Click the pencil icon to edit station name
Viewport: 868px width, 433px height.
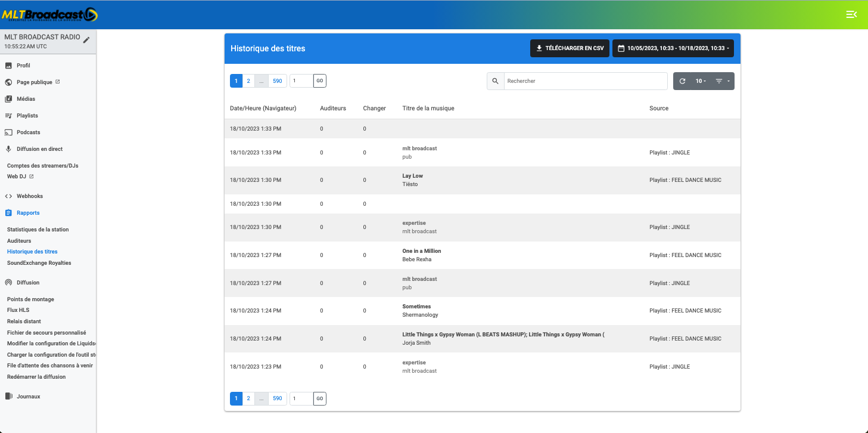tap(86, 40)
